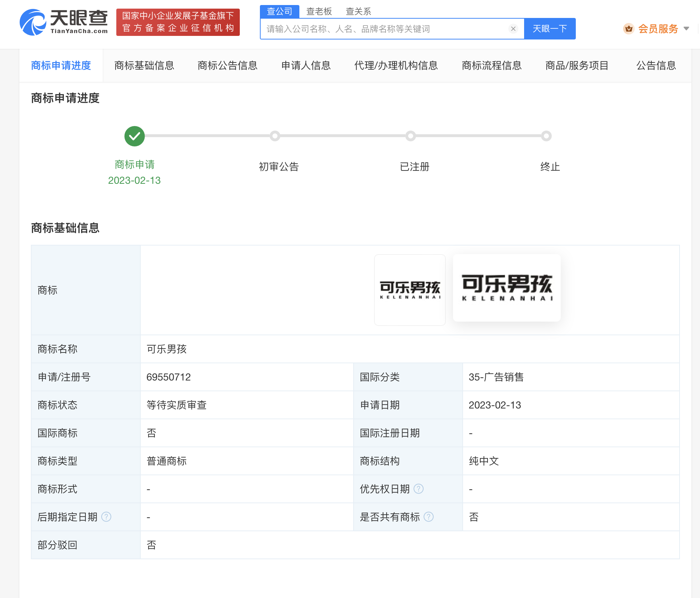The image size is (700, 598).
Task: Clear the search box with the X icon
Action: point(513,29)
